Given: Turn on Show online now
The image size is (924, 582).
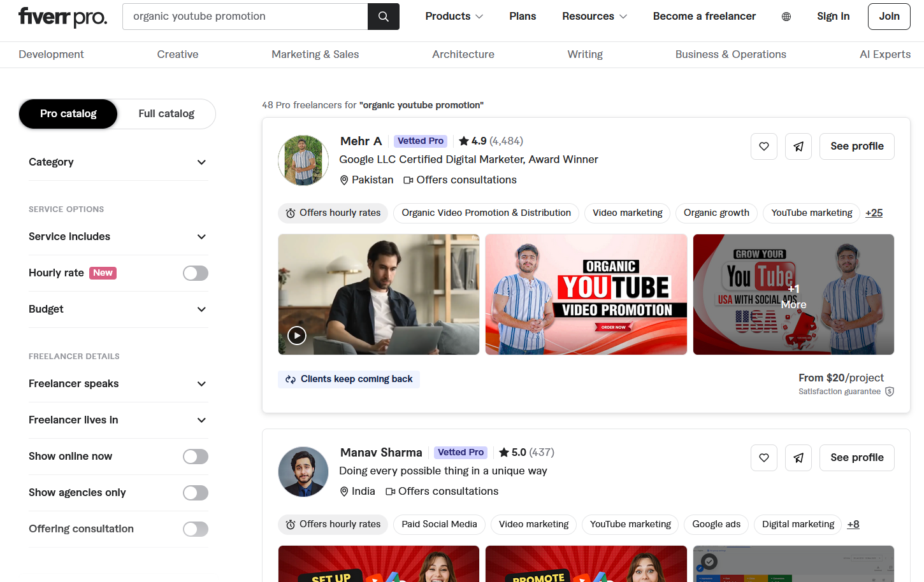Looking at the screenshot, I should (195, 456).
